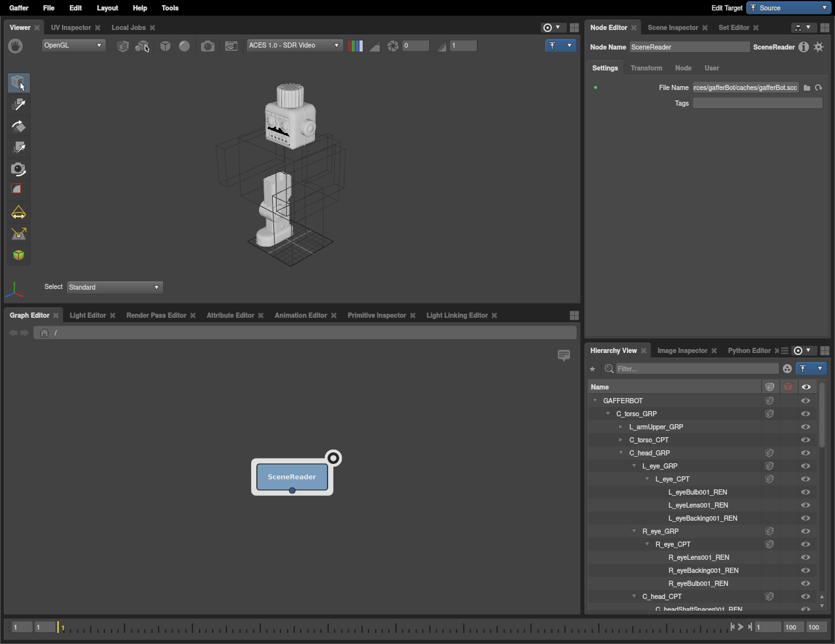835x644 pixels.
Task: Activate the colored cube visualiser tool
Action: click(x=18, y=255)
